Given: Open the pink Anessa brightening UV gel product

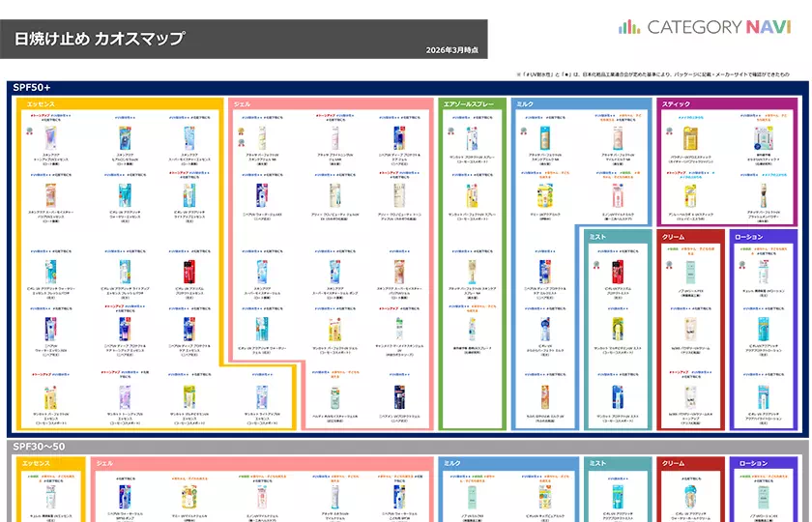Looking at the screenshot, I should pyautogui.click(x=335, y=139).
